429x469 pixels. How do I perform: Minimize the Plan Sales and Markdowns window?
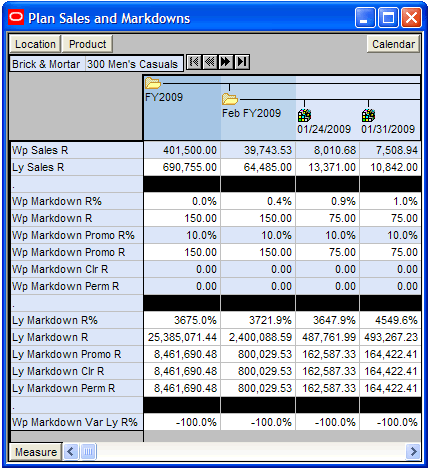pyautogui.click(x=365, y=18)
